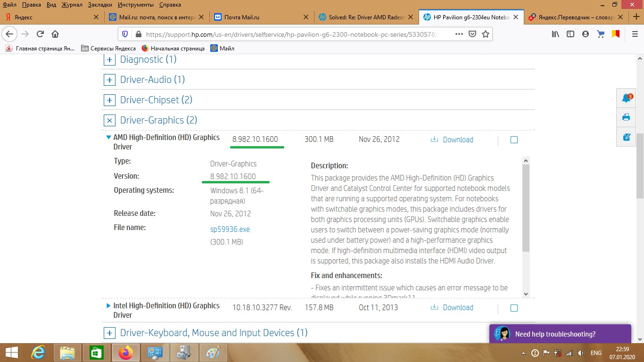Expand the Driver-Audio (1) section
The image size is (644, 362).
(x=109, y=80)
